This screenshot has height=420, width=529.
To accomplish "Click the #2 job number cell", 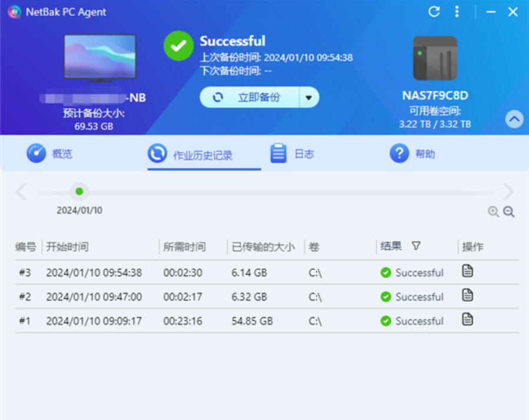I will 25,296.
